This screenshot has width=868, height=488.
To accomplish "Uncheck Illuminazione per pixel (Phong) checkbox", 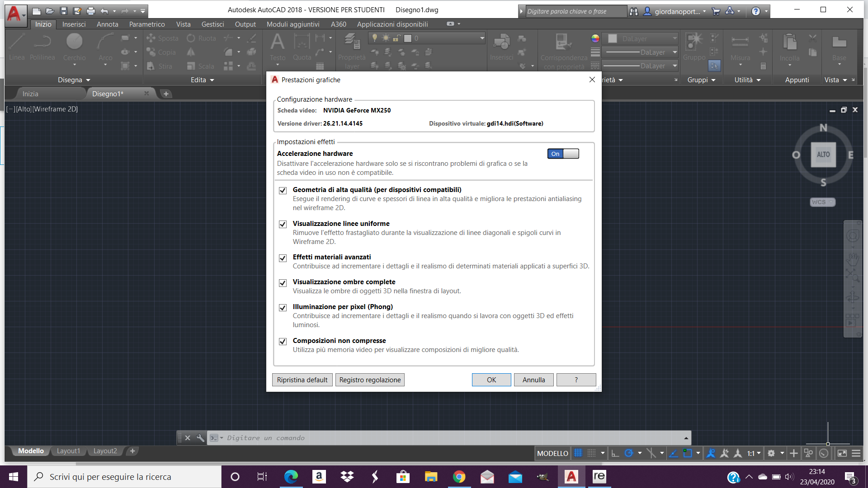I will (283, 308).
